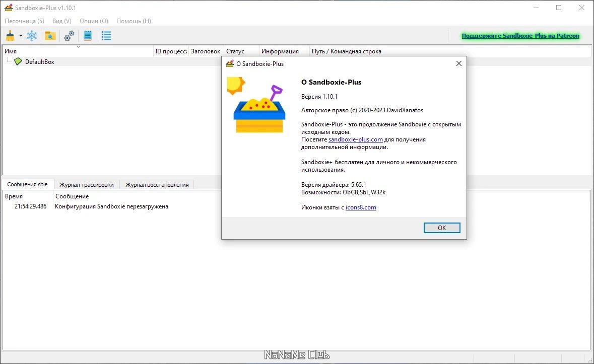
Task: Click the Информация column header
Action: click(284, 51)
